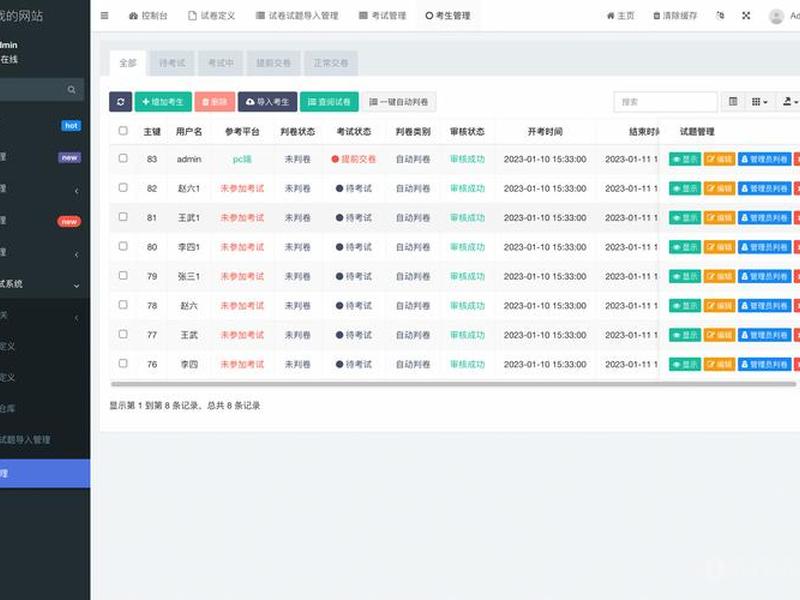
Task: Click the sidebar search magnifier icon
Action: [71, 90]
